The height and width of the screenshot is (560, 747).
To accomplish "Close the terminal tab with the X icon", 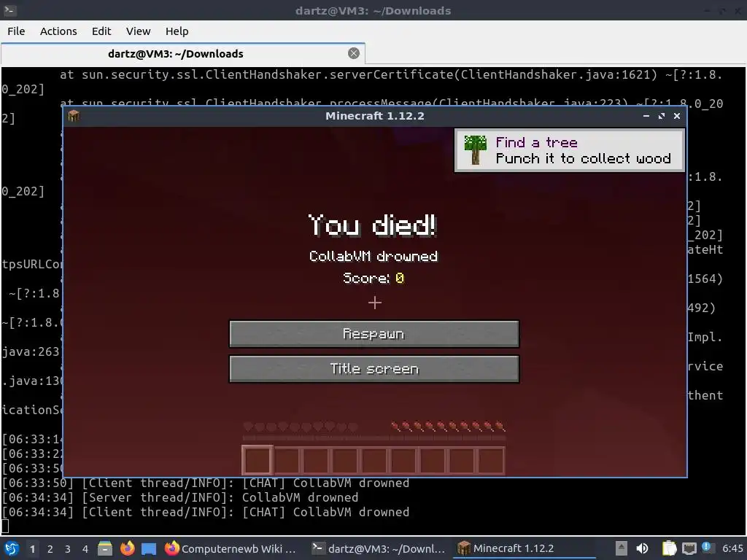I will click(354, 53).
